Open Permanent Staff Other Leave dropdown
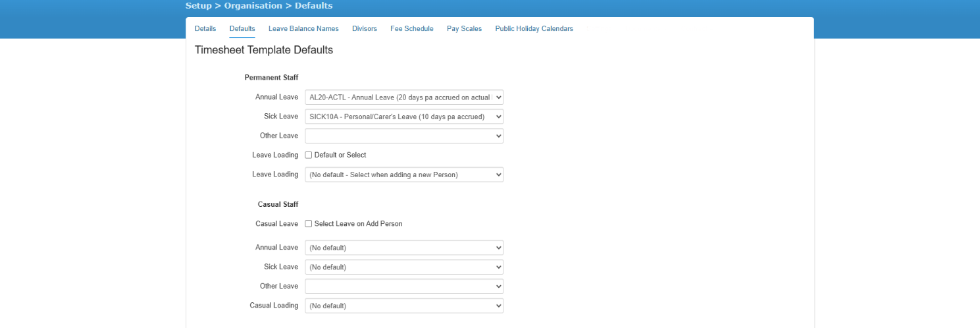 pyautogui.click(x=404, y=136)
